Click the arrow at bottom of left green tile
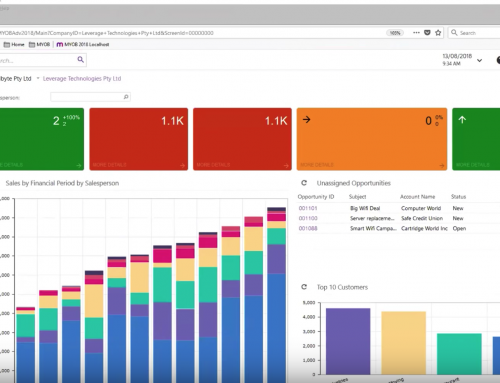 click(x=79, y=165)
